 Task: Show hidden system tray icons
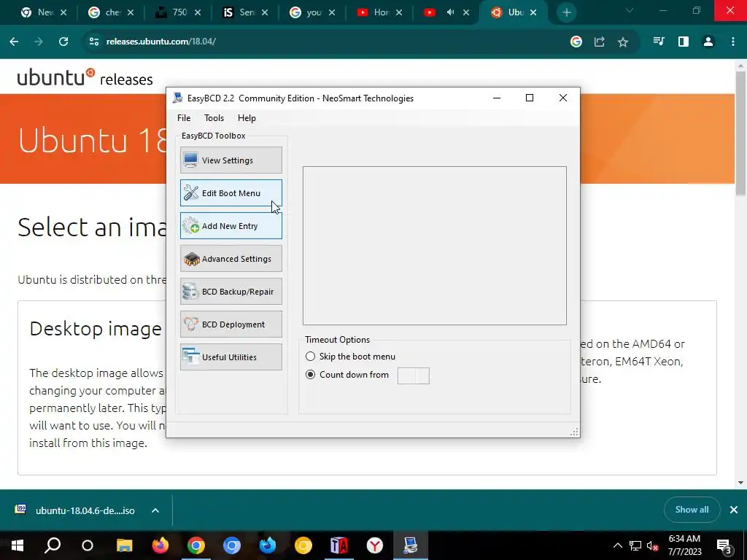617,545
